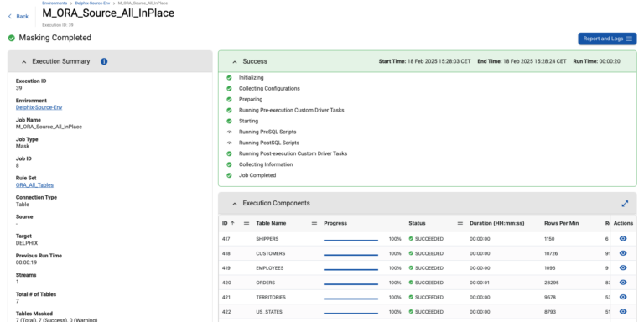Screen dimensions: 644x322
Task: Expand Execution Components to full screen
Action: point(625,204)
